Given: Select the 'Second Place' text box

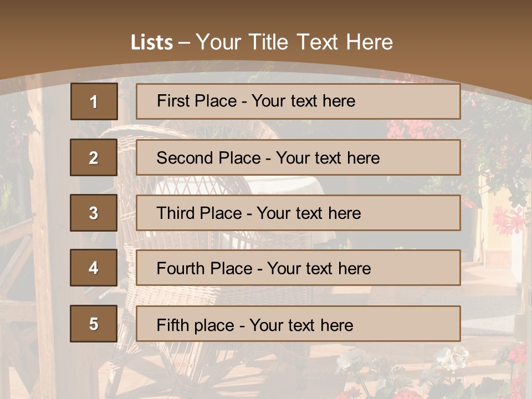Looking at the screenshot, I should [x=298, y=157].
